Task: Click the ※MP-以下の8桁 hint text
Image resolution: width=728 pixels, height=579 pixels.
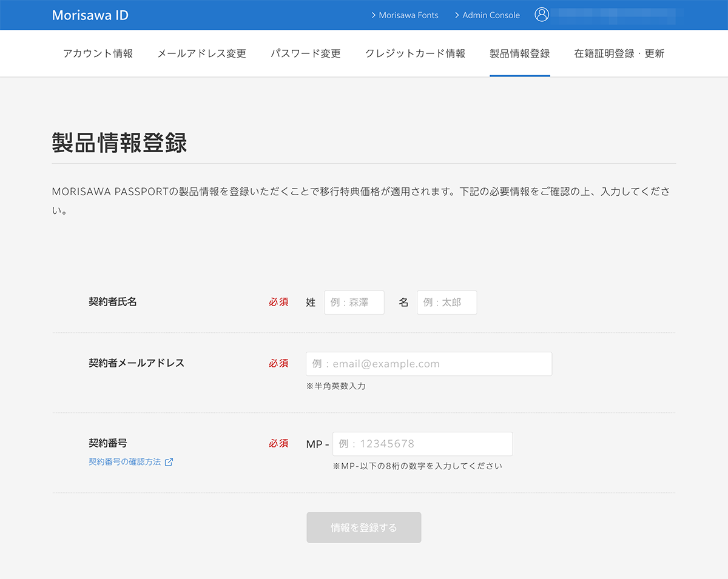Action: click(x=417, y=466)
